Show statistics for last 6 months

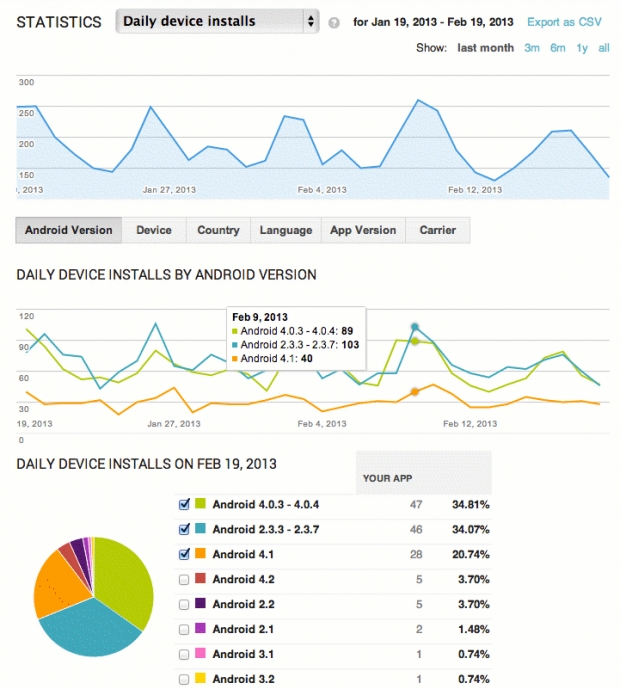[556, 47]
